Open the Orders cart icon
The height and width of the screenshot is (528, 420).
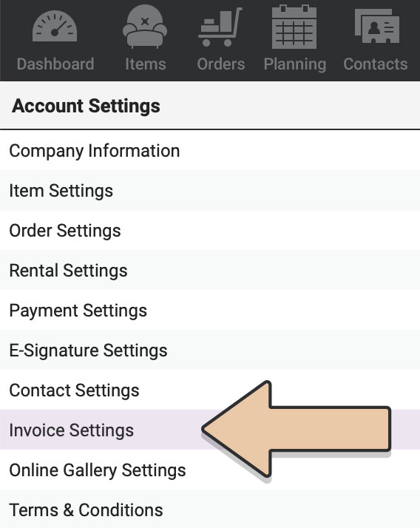pos(220,27)
